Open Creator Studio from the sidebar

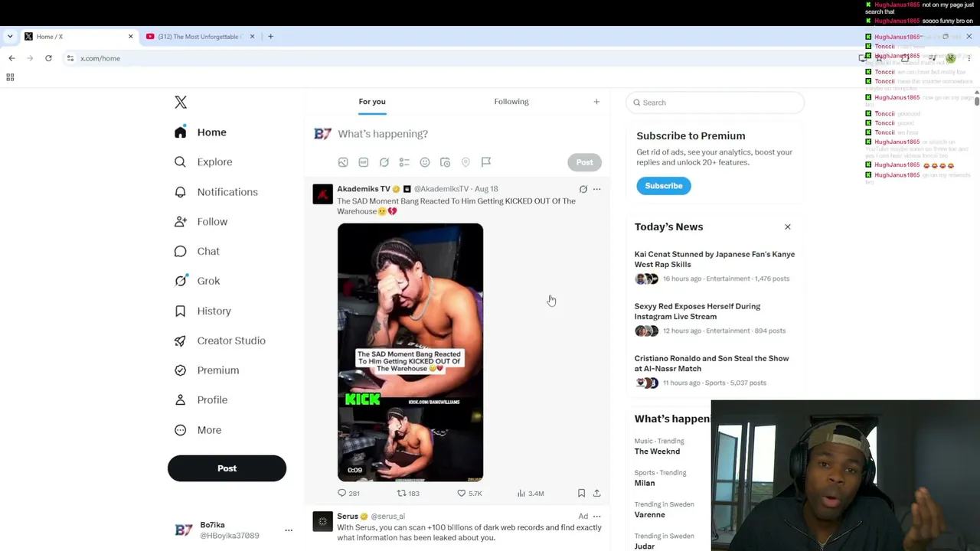click(x=220, y=341)
